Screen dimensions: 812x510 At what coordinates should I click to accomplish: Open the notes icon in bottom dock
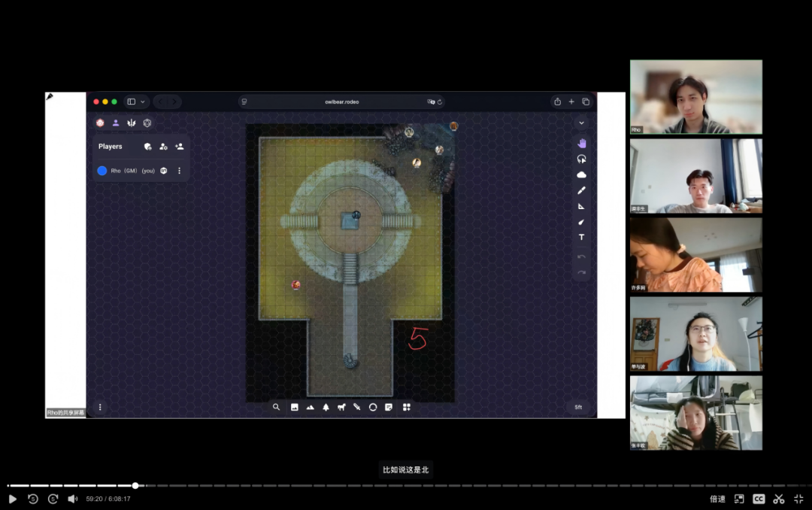click(389, 407)
